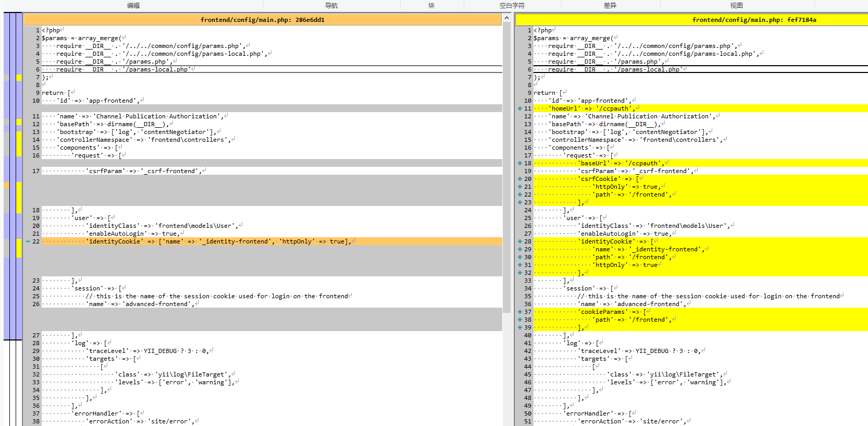868x426 pixels.
Task: Click the plus marker on baseUrl line 18
Action: 519,163
